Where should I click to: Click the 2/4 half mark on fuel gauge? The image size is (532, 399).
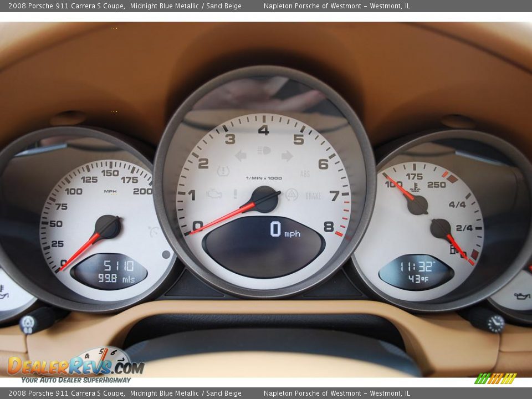464,228
